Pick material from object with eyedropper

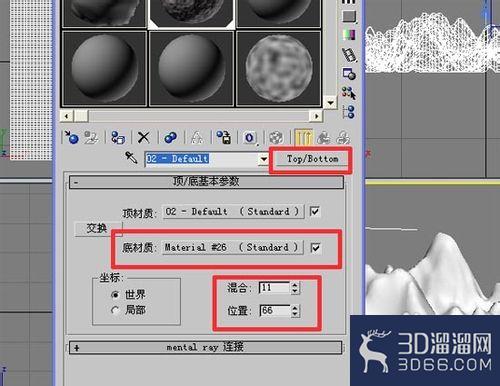pos(131,158)
